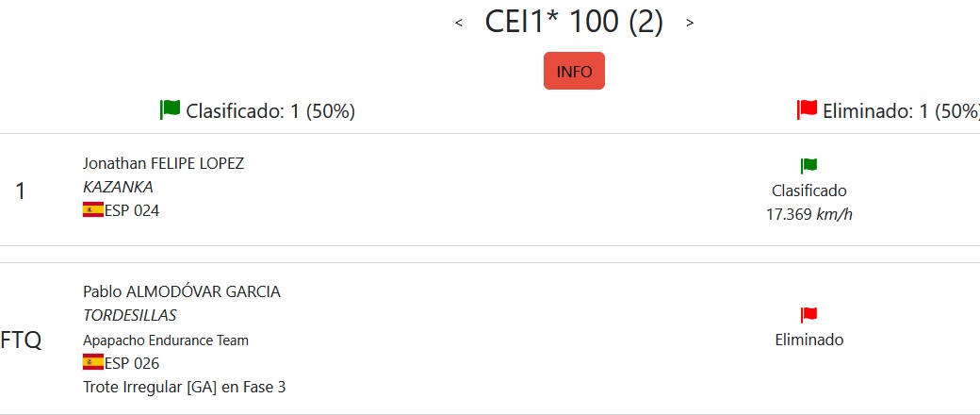The image size is (980, 415).
Task: Click green flag above Clasificado status
Action: pos(808,166)
